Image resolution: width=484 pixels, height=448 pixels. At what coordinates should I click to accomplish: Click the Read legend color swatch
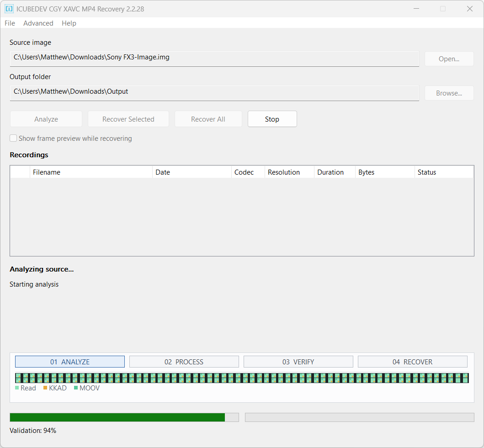click(17, 388)
